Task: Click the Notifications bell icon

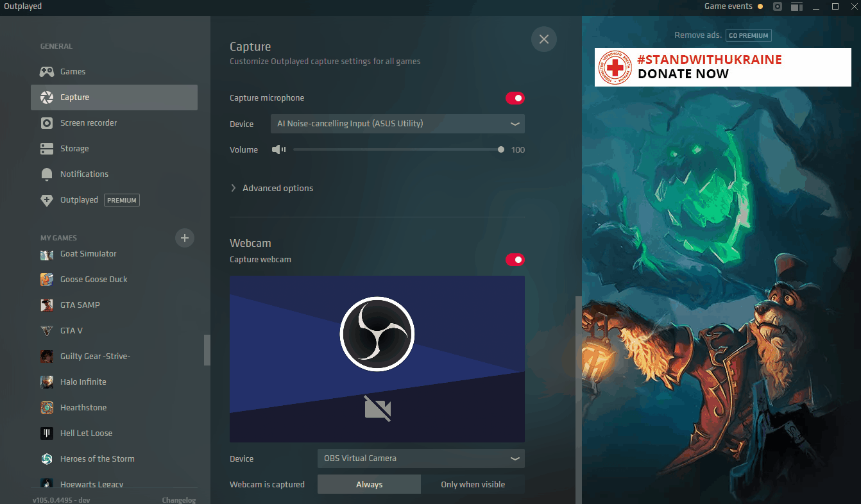Action: (47, 174)
